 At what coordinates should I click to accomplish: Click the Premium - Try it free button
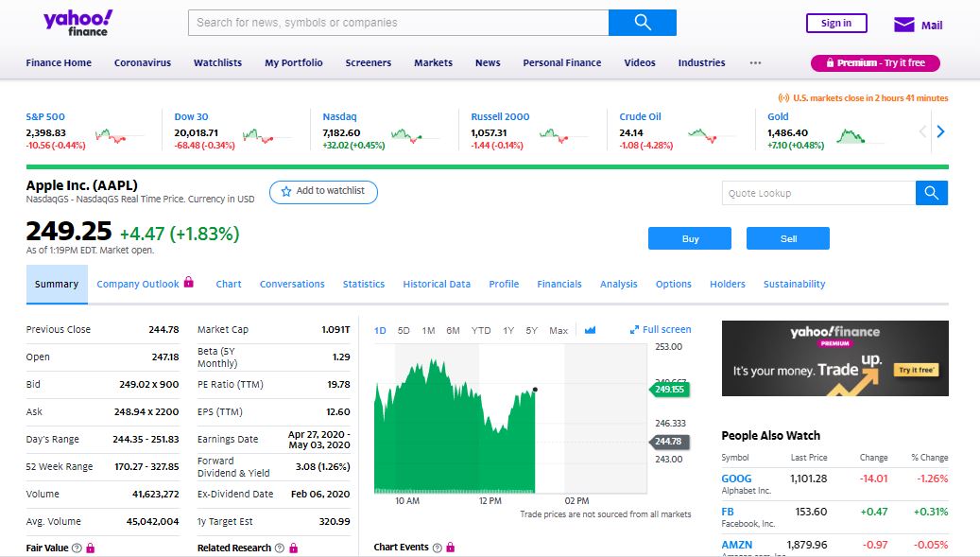pyautogui.click(x=875, y=62)
